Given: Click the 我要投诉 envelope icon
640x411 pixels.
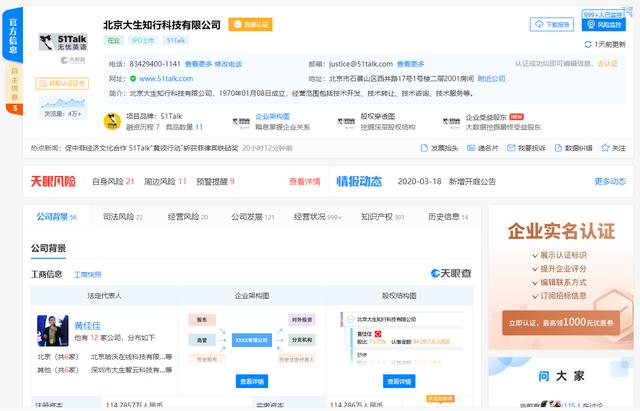Looking at the screenshot, I should [x=511, y=148].
